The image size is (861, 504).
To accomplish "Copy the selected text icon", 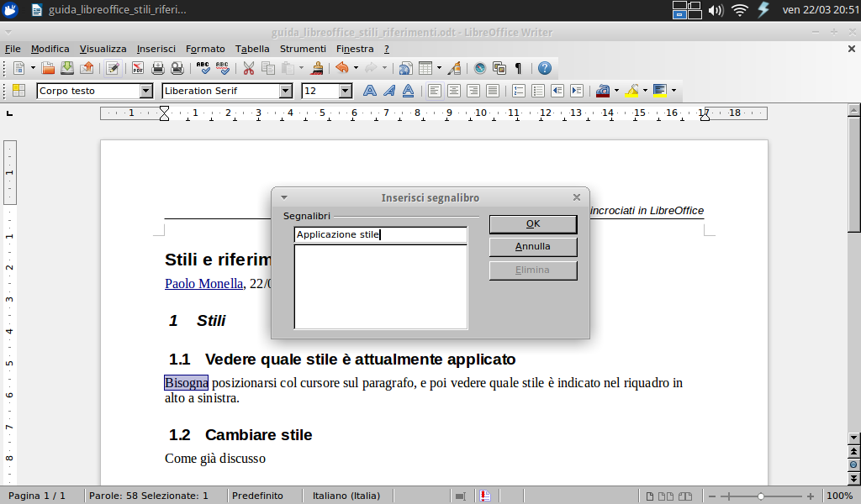I will [x=268, y=68].
